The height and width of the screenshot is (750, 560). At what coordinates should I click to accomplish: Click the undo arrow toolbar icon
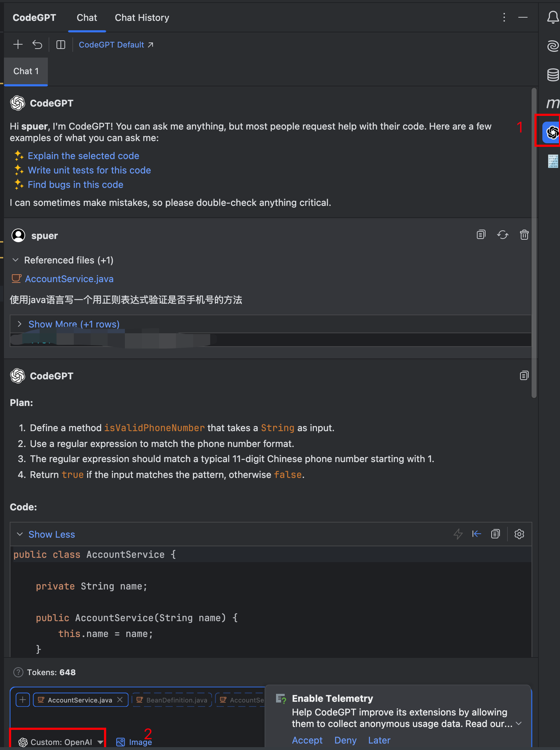click(x=37, y=45)
